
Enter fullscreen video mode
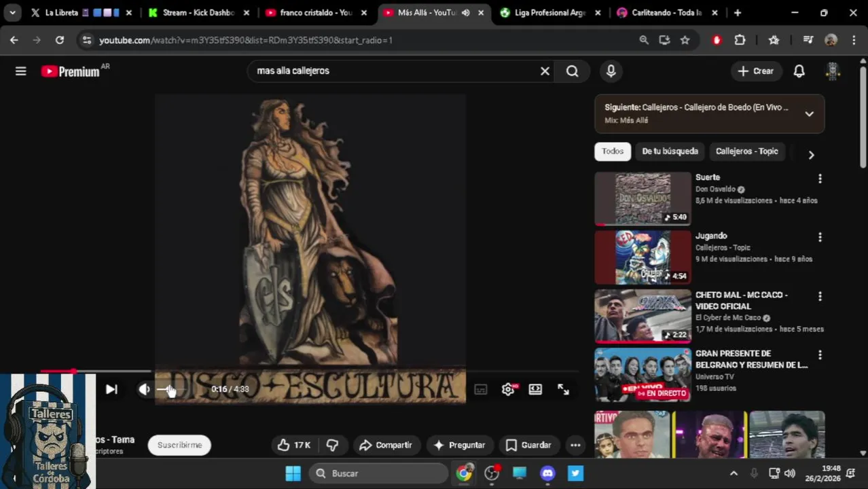click(563, 389)
